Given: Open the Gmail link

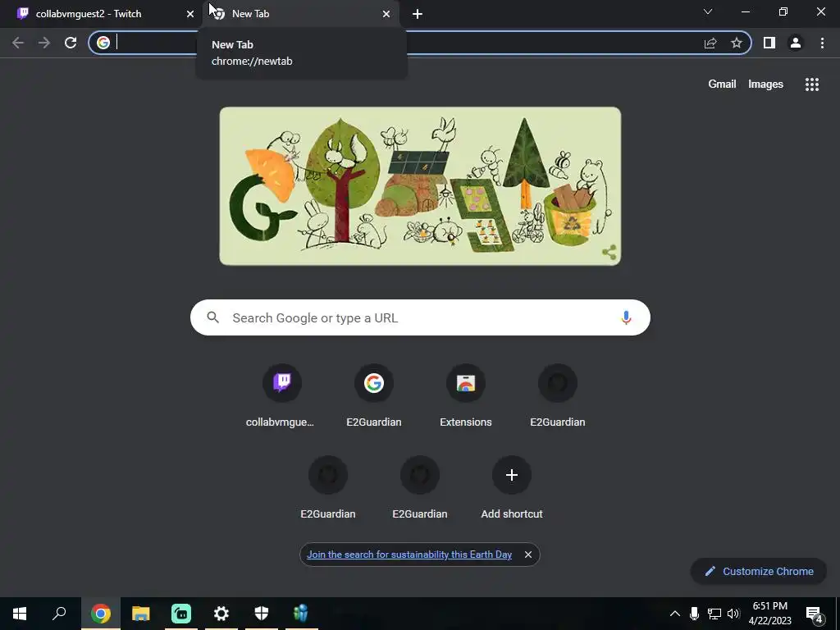Looking at the screenshot, I should click(x=722, y=84).
